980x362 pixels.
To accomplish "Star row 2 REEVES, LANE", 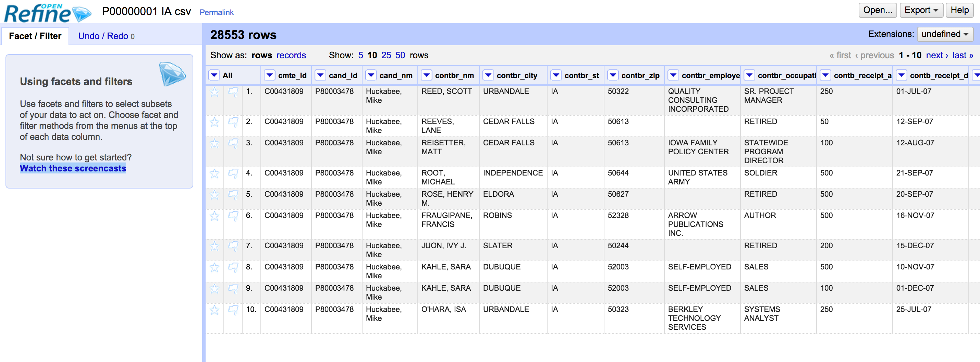I will [x=215, y=122].
